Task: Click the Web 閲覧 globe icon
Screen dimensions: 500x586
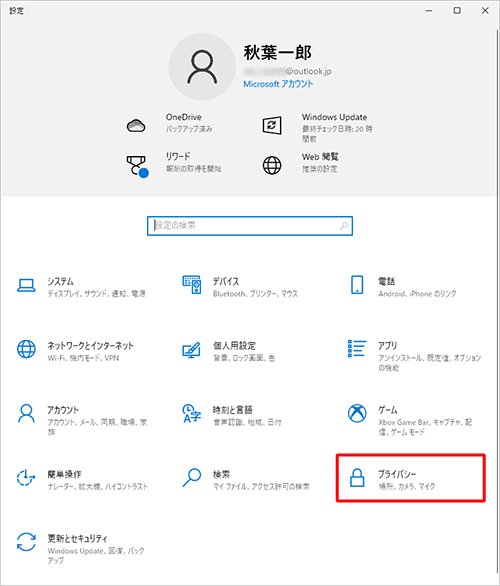Action: 272,165
